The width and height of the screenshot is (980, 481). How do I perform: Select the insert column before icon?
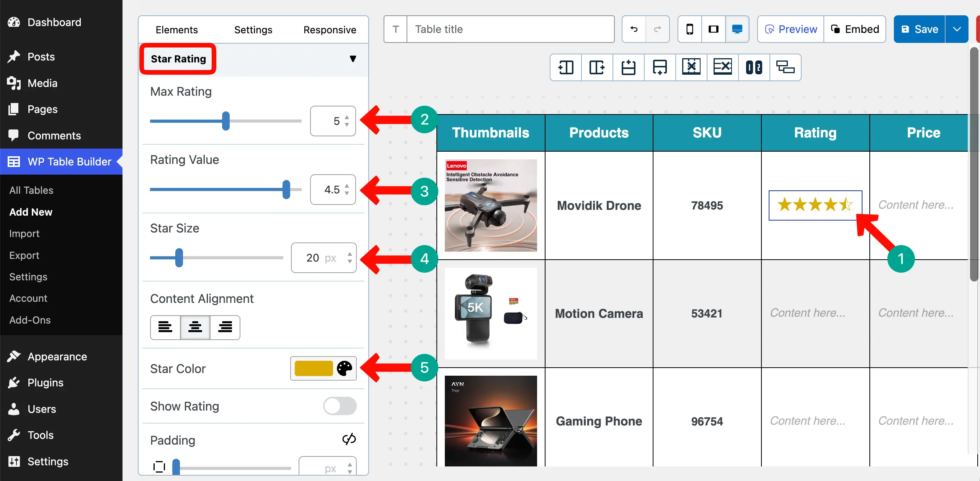tap(565, 67)
